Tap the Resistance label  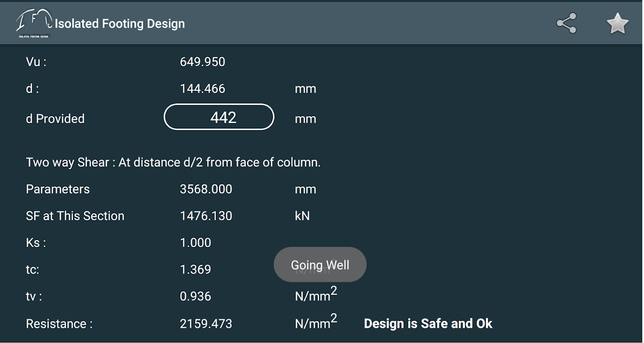59,324
